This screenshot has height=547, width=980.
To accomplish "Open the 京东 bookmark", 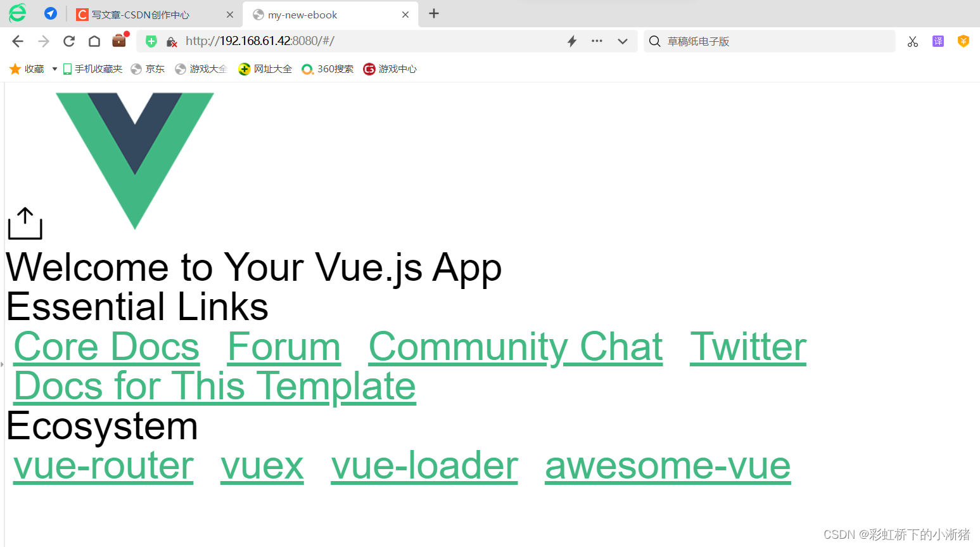I will (x=148, y=68).
